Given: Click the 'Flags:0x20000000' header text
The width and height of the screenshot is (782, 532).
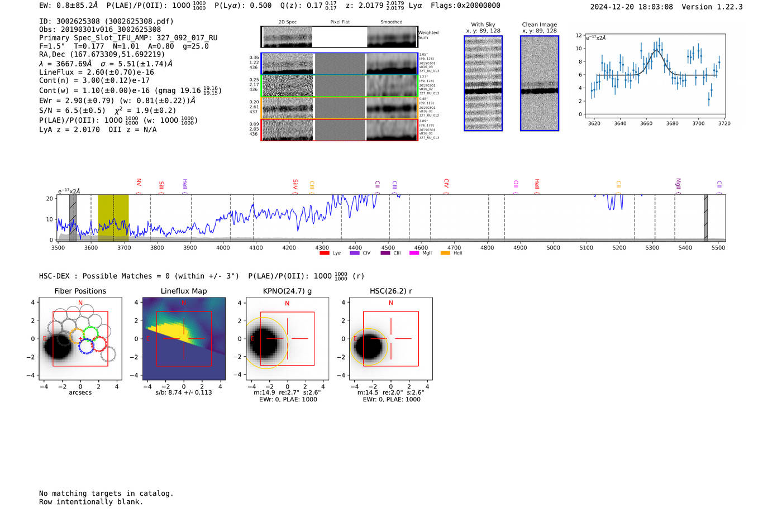Looking at the screenshot, I should [465, 6].
